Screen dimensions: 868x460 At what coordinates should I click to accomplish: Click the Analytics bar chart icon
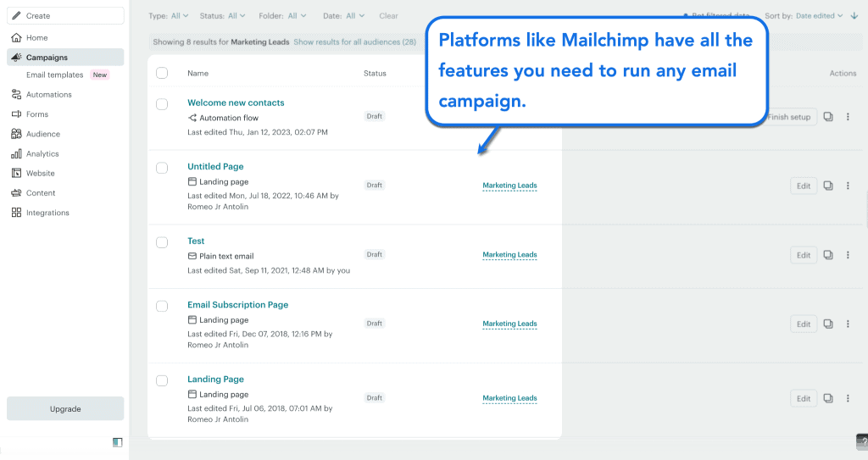point(17,154)
